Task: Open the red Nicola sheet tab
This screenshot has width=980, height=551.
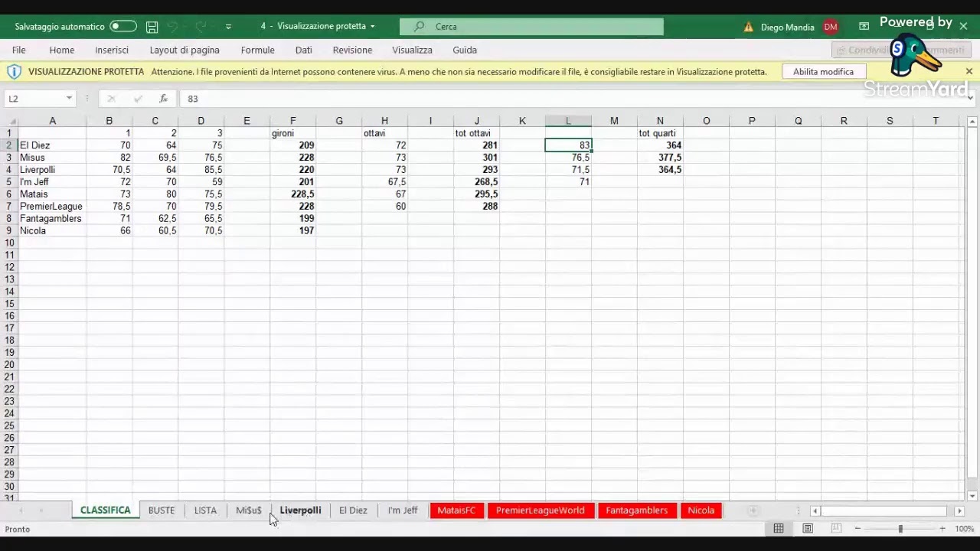Action: (701, 510)
